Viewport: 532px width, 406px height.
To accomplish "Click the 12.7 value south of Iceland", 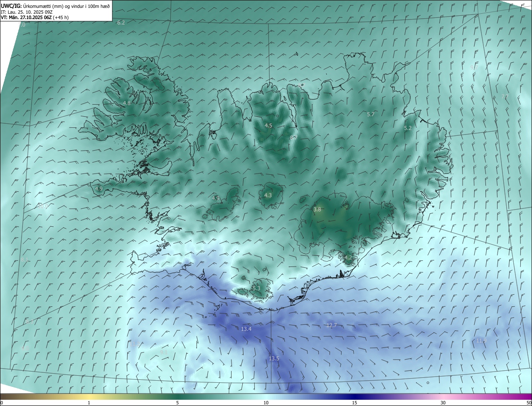I will click(331, 325).
